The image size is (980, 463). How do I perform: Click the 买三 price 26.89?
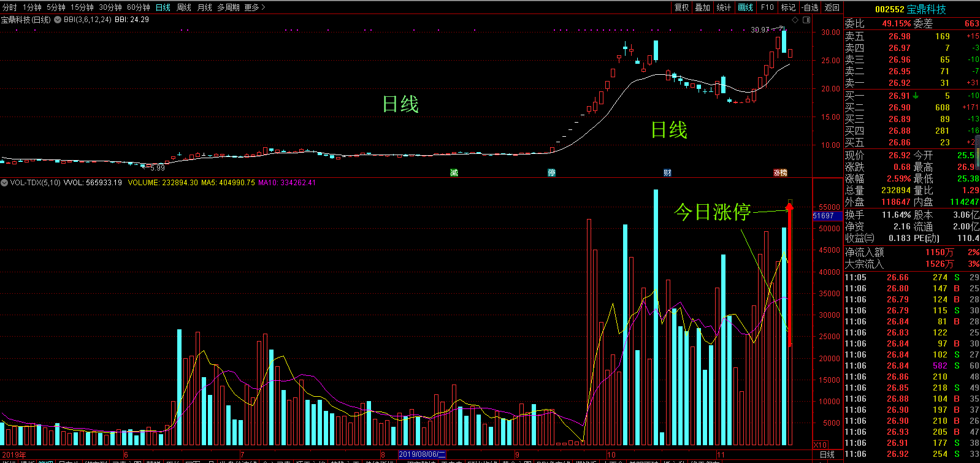click(900, 119)
